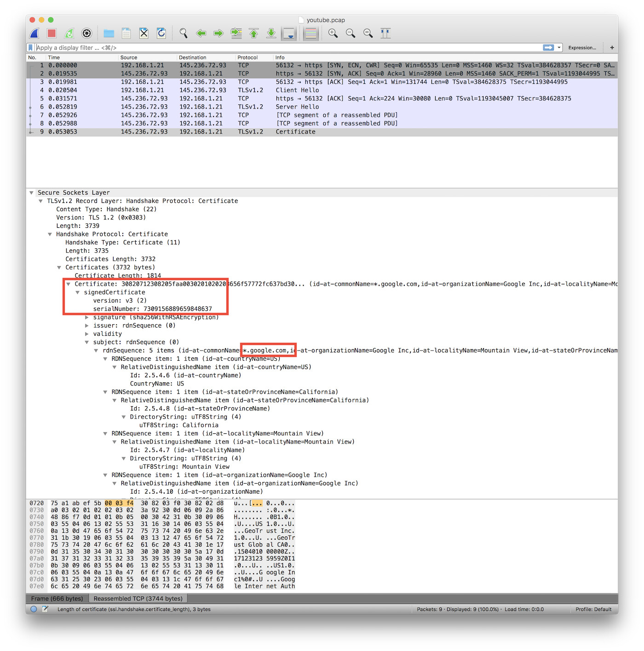644x651 pixels.
Task: Save this capture file
Action: 126,33
